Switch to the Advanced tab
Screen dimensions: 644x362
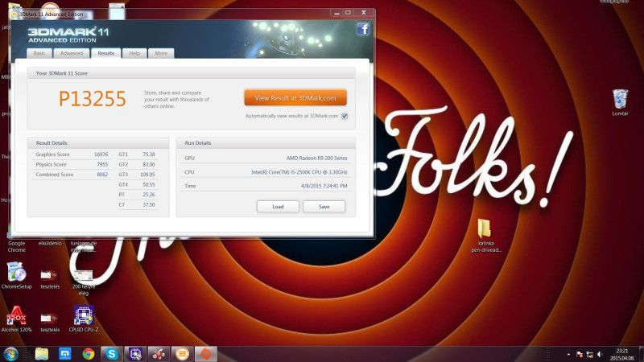point(72,53)
